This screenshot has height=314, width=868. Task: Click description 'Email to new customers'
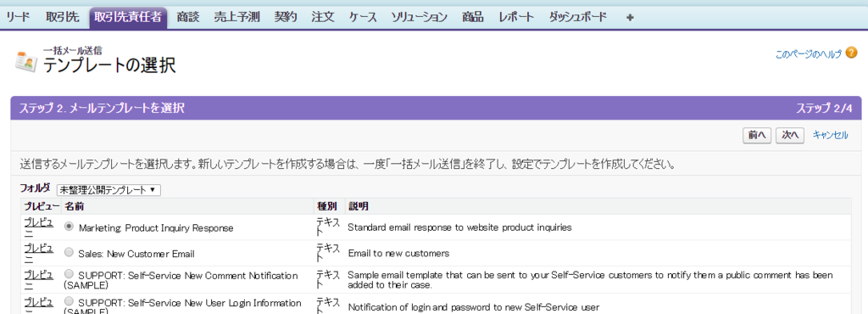click(x=398, y=253)
